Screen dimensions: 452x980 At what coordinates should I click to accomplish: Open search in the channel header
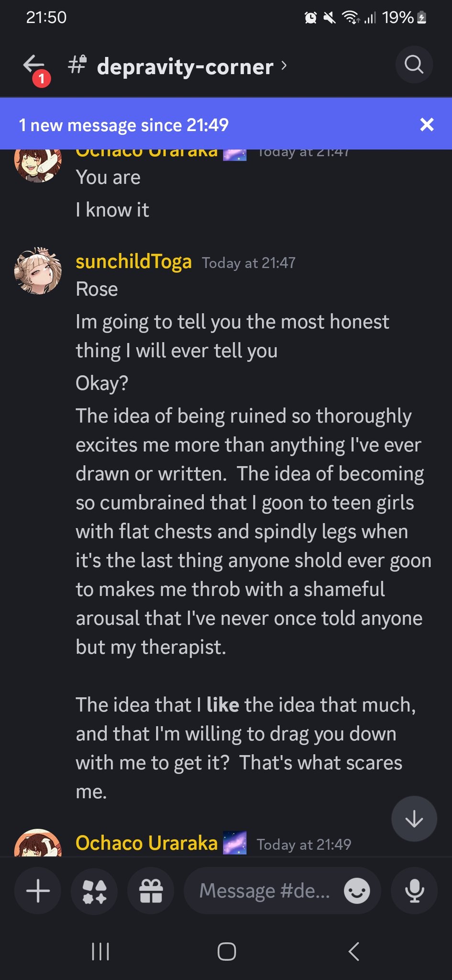tap(414, 65)
